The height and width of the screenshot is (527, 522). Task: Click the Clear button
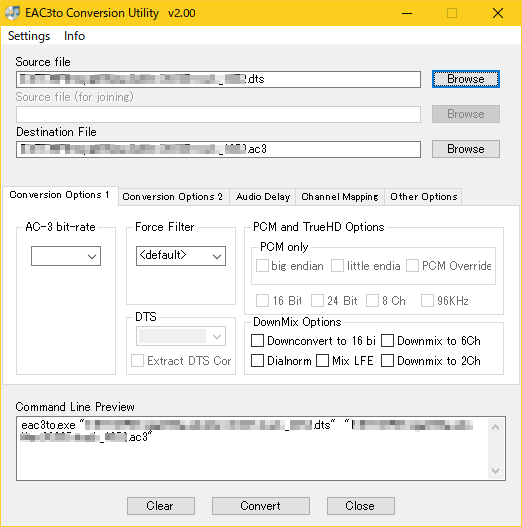[161, 506]
